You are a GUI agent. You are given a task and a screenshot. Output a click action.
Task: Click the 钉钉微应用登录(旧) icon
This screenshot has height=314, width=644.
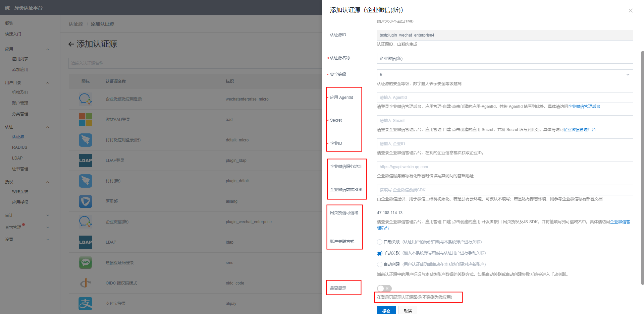click(85, 140)
